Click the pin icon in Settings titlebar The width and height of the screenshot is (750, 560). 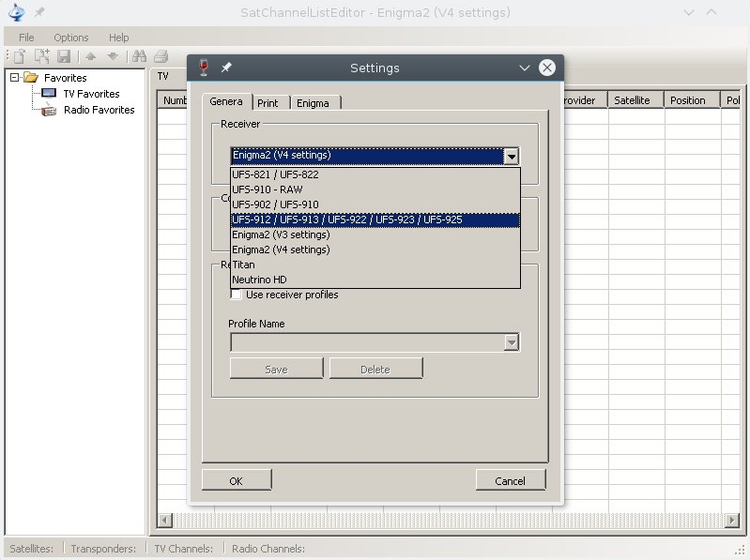pos(226,68)
